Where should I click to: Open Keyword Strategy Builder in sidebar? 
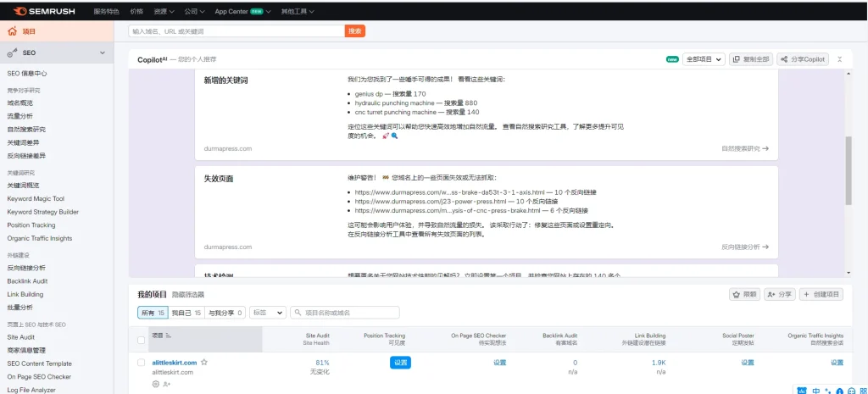coord(43,212)
